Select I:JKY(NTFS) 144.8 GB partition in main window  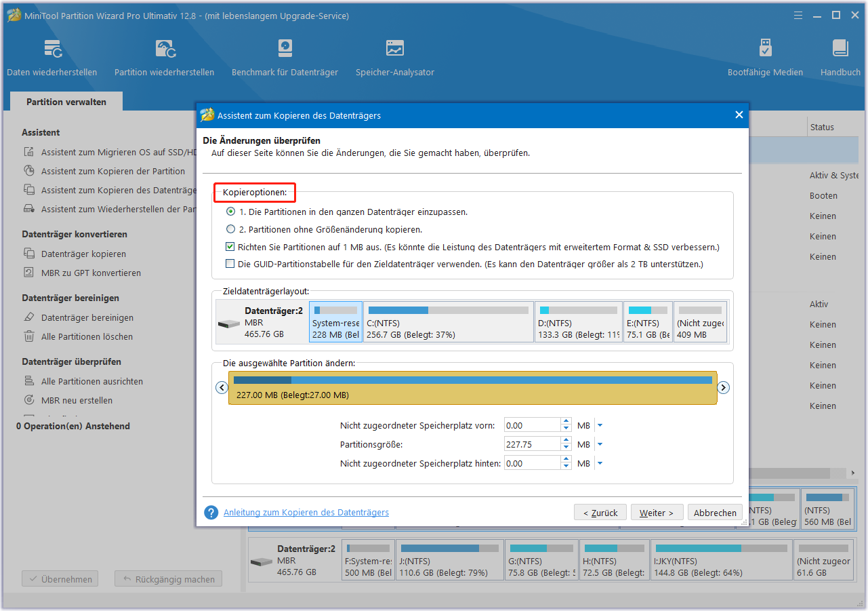coord(722,560)
